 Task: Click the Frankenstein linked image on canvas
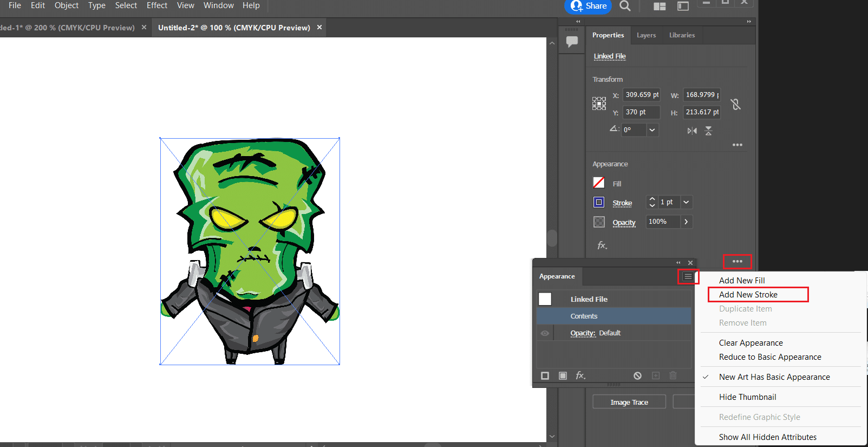(250, 251)
